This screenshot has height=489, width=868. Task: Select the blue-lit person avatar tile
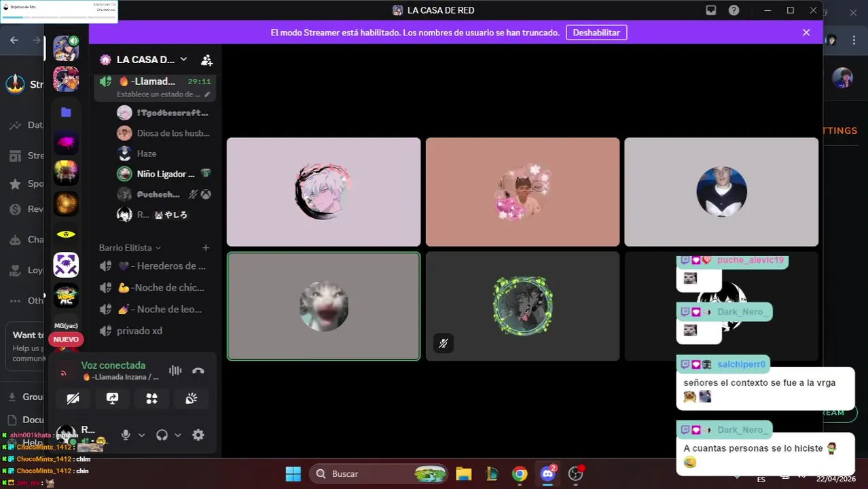[x=721, y=192]
